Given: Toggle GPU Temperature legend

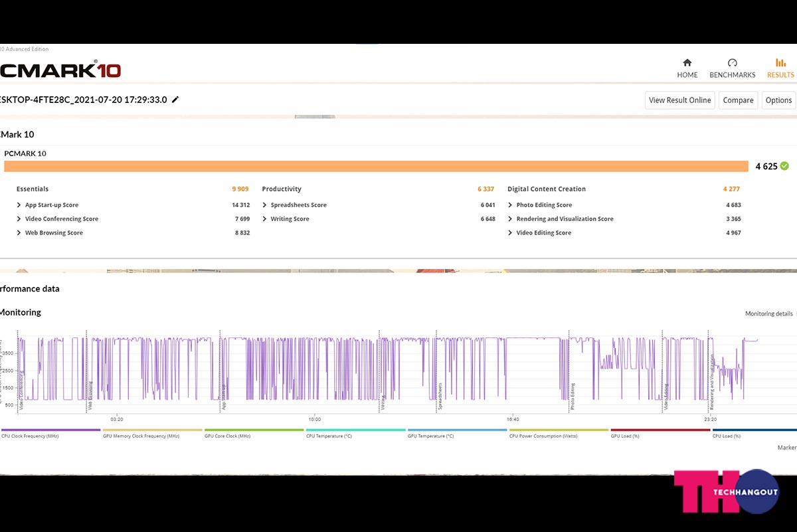Looking at the screenshot, I should [457, 434].
